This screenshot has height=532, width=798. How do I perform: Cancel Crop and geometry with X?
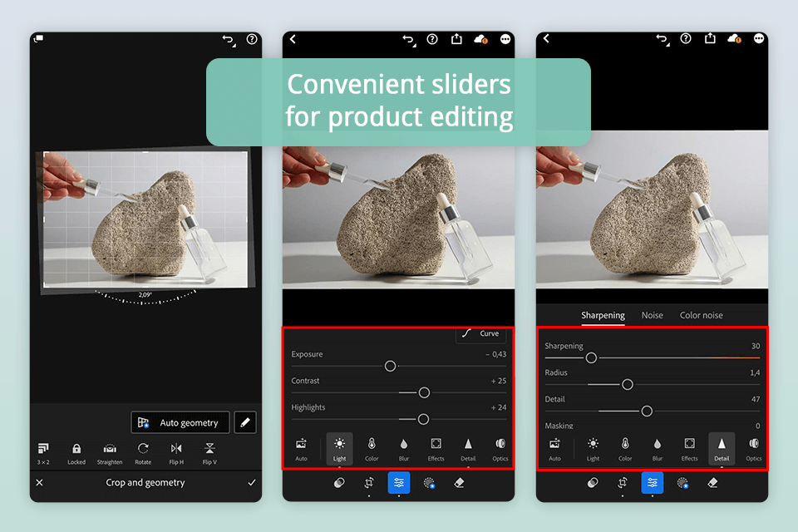click(40, 482)
